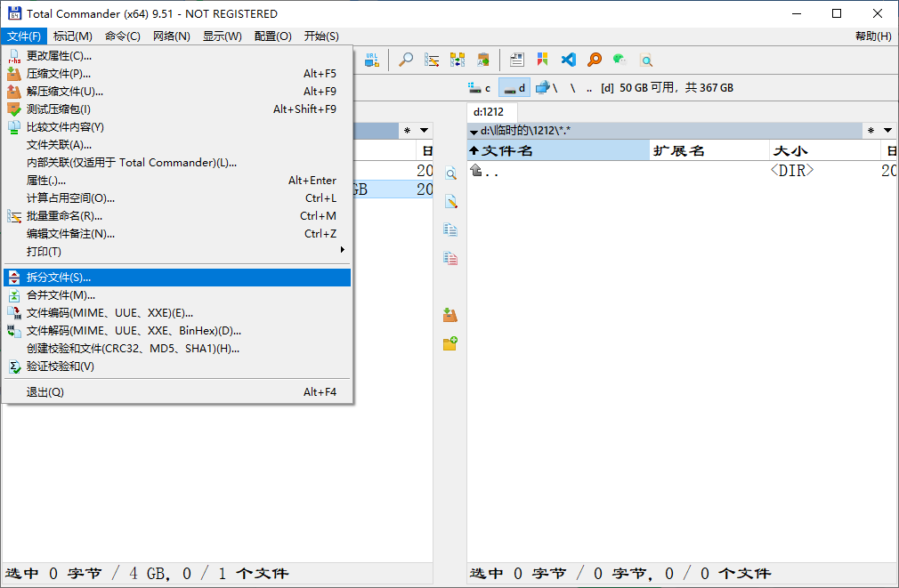Expand the 打印(T) submenu
The image size is (899, 588).
click(x=177, y=251)
